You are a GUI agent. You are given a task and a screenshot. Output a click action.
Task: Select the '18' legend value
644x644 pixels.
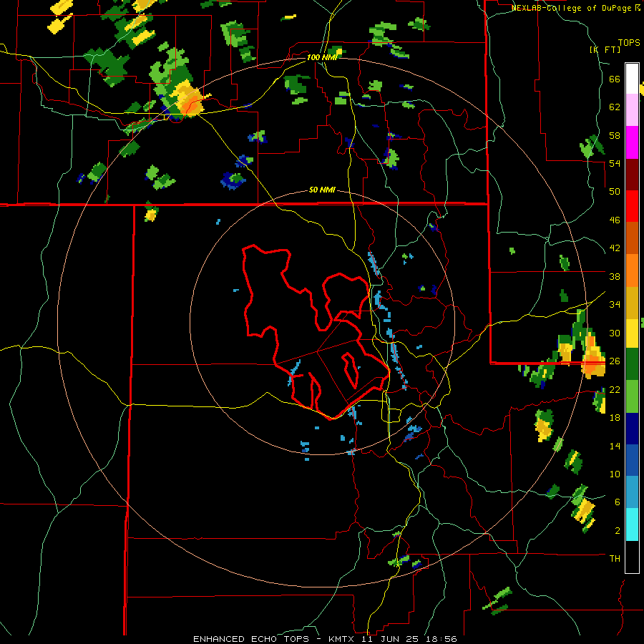tap(615, 418)
